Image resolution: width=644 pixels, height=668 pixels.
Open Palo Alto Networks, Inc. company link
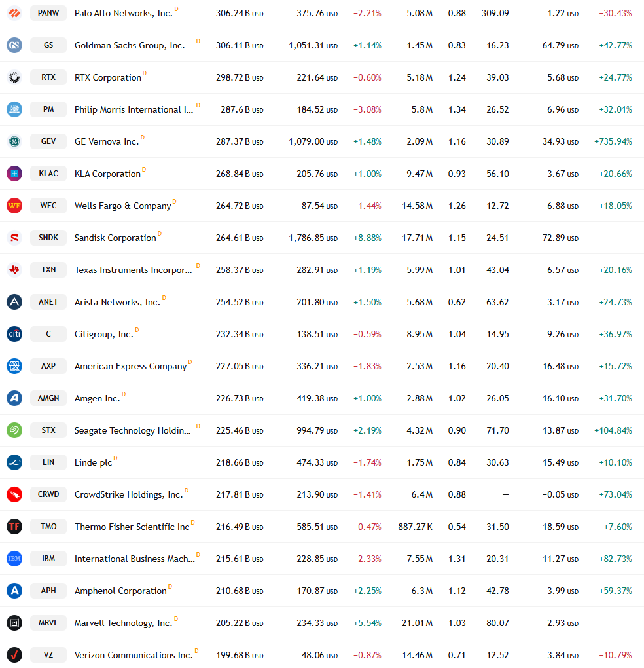[124, 13]
